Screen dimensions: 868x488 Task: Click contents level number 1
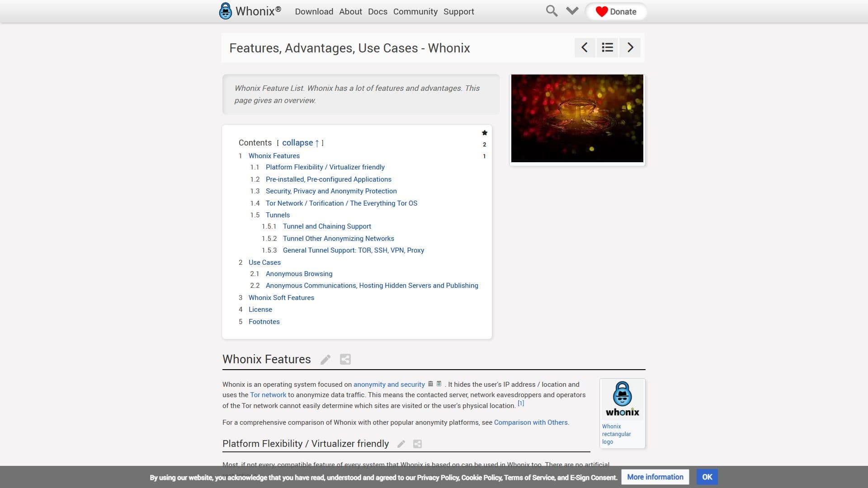(x=485, y=156)
